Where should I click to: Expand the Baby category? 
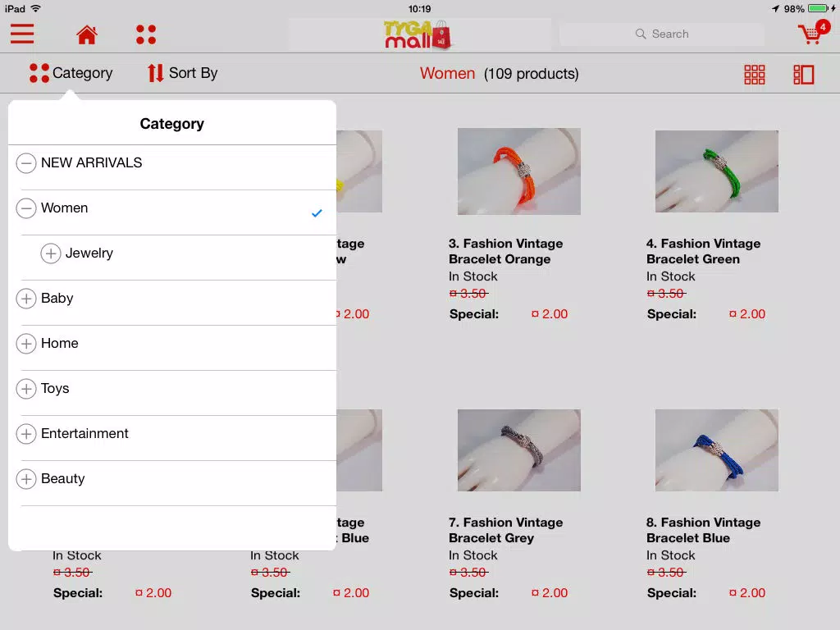pyautogui.click(x=25, y=299)
